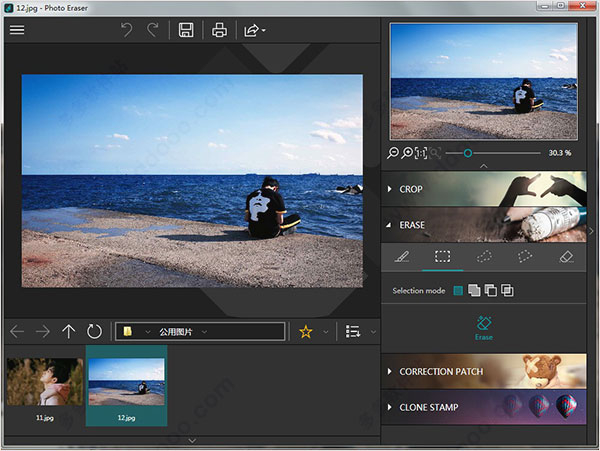Image resolution: width=600 pixels, height=451 pixels.
Task: Collapse the right panel side arrow
Action: [592, 231]
